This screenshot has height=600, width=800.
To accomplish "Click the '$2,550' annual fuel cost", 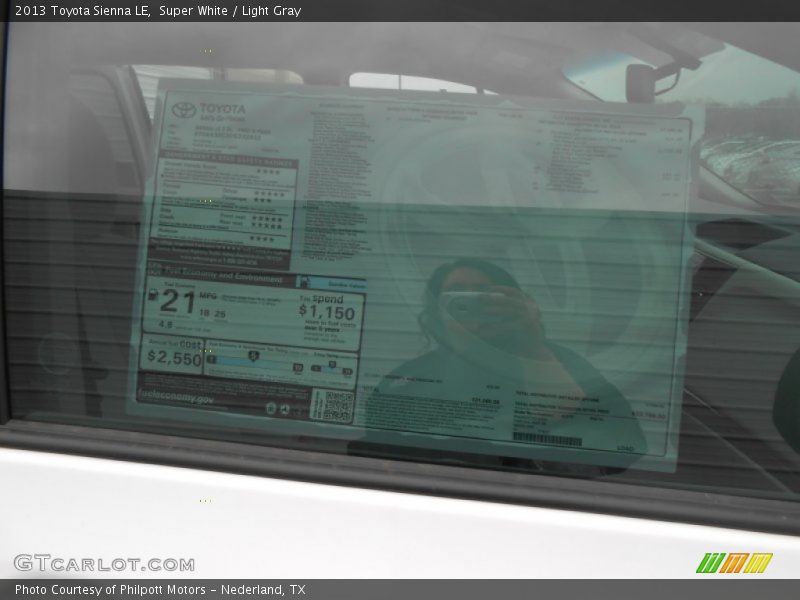I will tap(174, 358).
